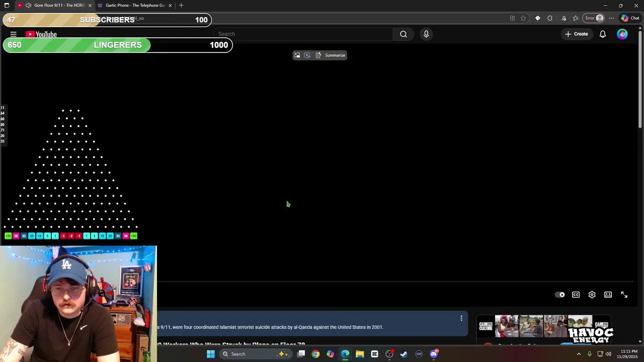Click the Edge profile Error button
This screenshot has height=362, width=644.
(594, 18)
